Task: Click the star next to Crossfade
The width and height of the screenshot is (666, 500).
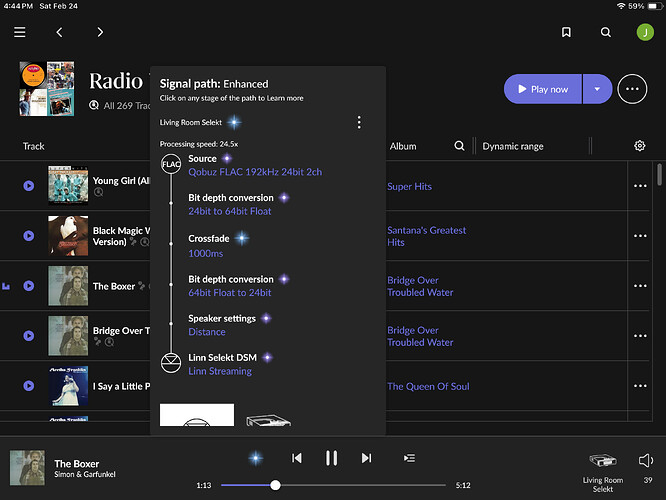Action: (x=242, y=238)
